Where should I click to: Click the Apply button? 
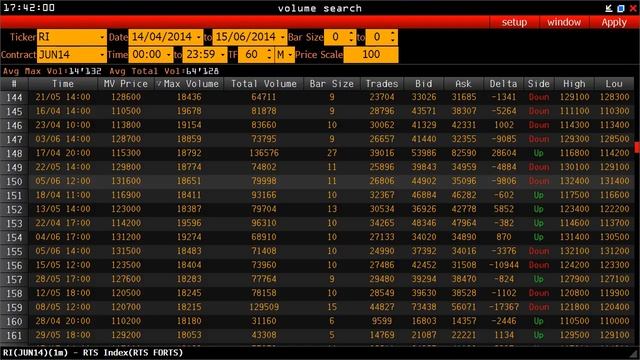(613, 22)
